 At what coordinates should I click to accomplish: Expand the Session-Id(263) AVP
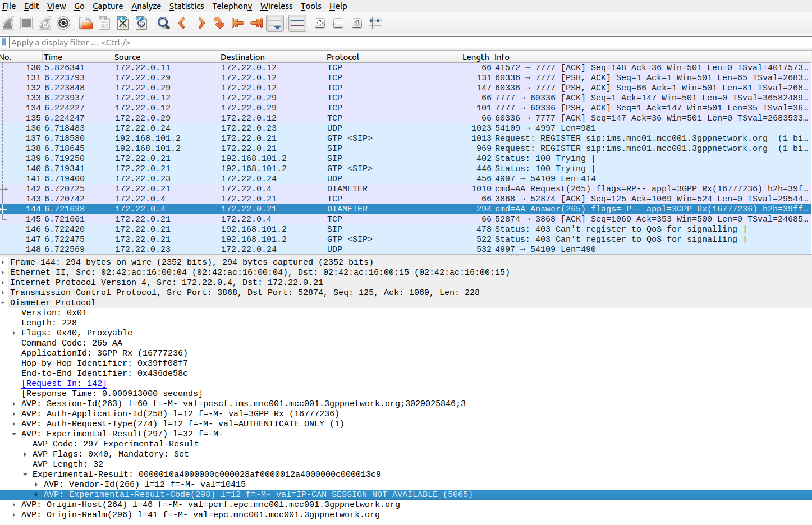click(15, 403)
